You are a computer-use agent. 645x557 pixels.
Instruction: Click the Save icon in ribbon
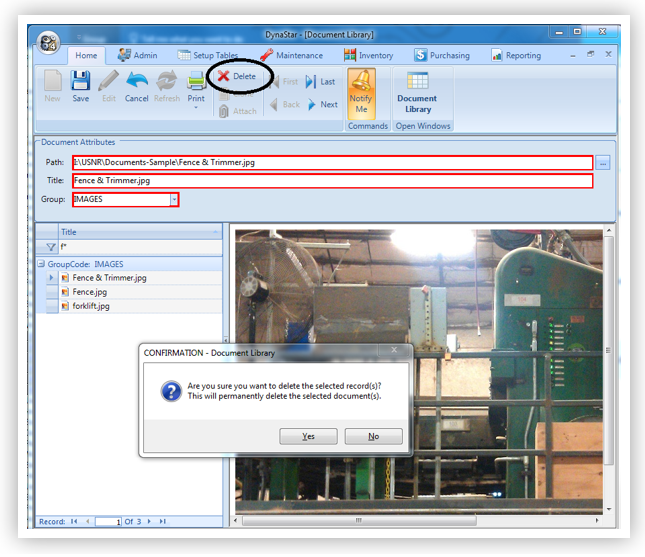pyautogui.click(x=80, y=86)
